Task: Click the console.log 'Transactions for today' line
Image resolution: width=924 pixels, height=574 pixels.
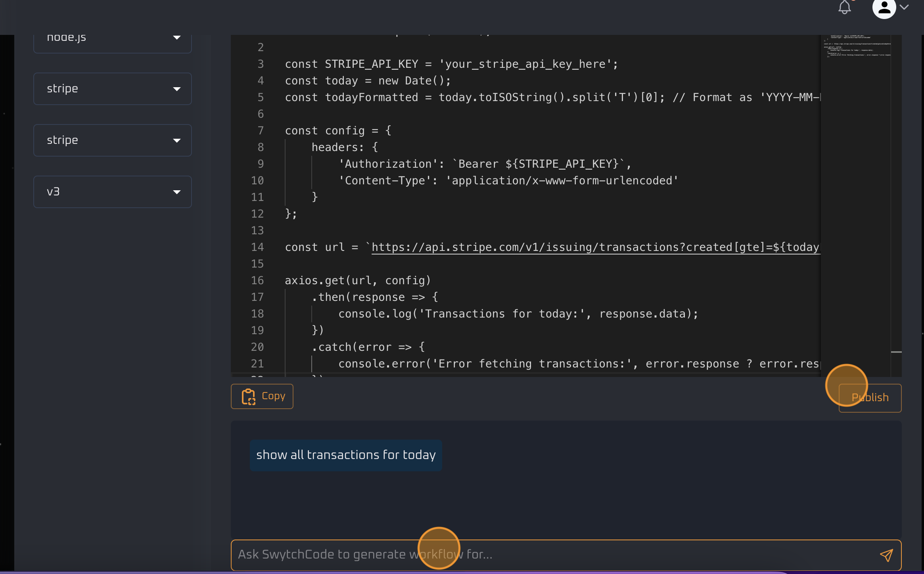Action: coord(518,314)
